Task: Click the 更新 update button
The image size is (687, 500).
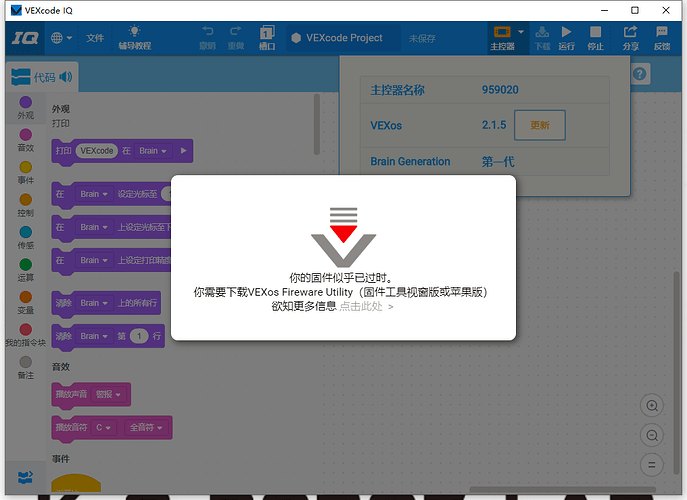Action: [x=539, y=125]
